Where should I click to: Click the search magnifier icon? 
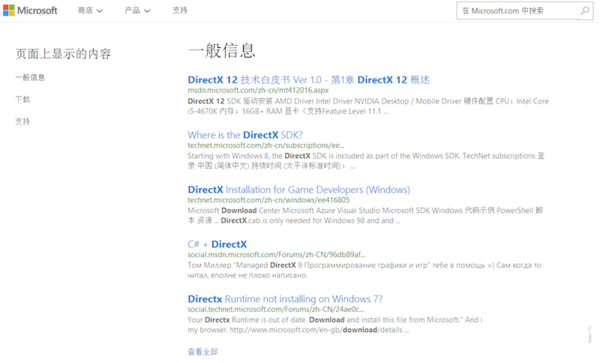(585, 11)
